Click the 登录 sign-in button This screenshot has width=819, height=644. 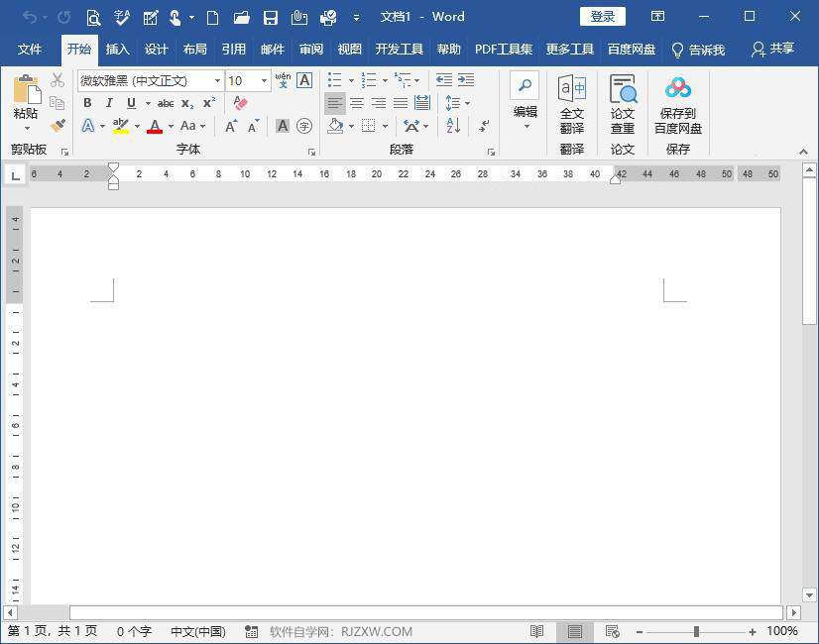coord(602,16)
